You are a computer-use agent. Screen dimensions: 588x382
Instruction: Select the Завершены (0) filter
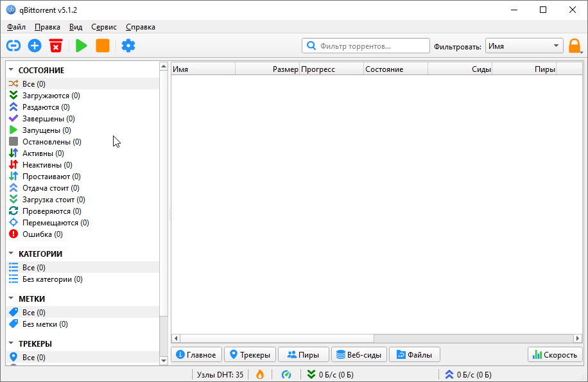coord(83,119)
